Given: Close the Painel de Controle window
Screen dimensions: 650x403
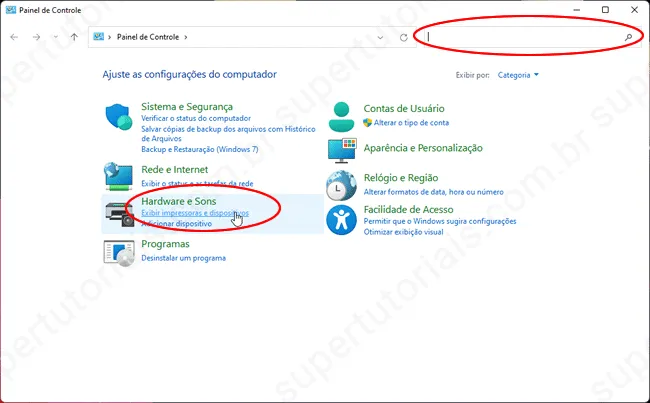Looking at the screenshot, I should 634,10.
